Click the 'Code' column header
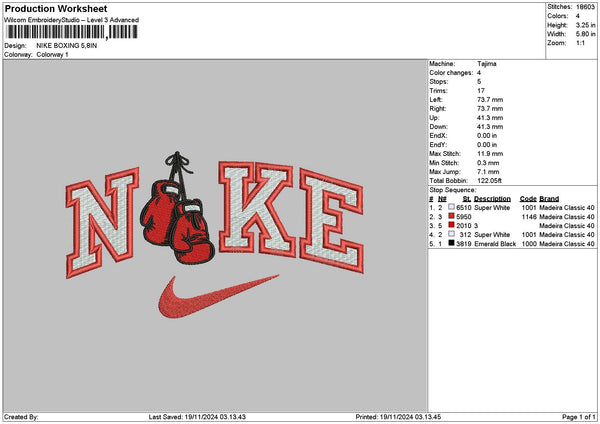Image resolution: width=600 pixels, height=424 pixels. tap(528, 199)
